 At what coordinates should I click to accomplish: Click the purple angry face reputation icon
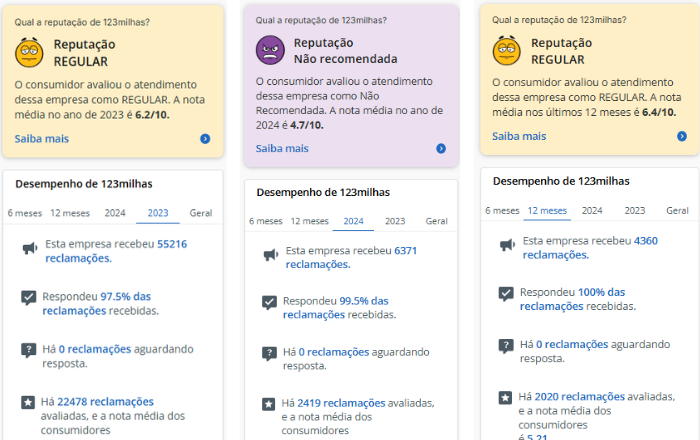tap(270, 49)
